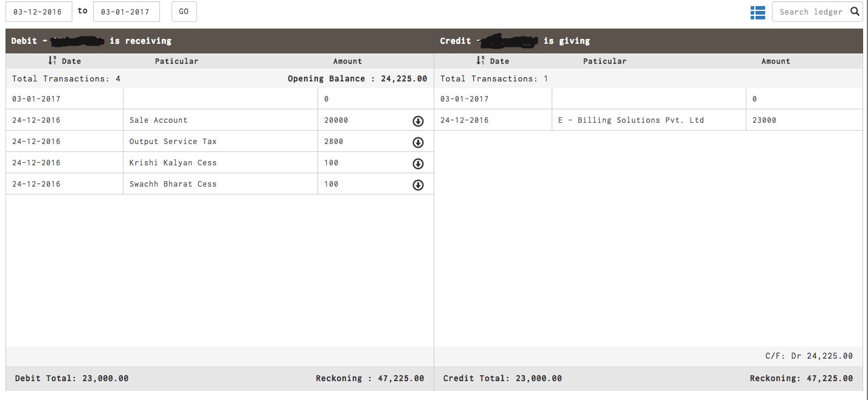Click the credit Paticular column header

tap(605, 61)
